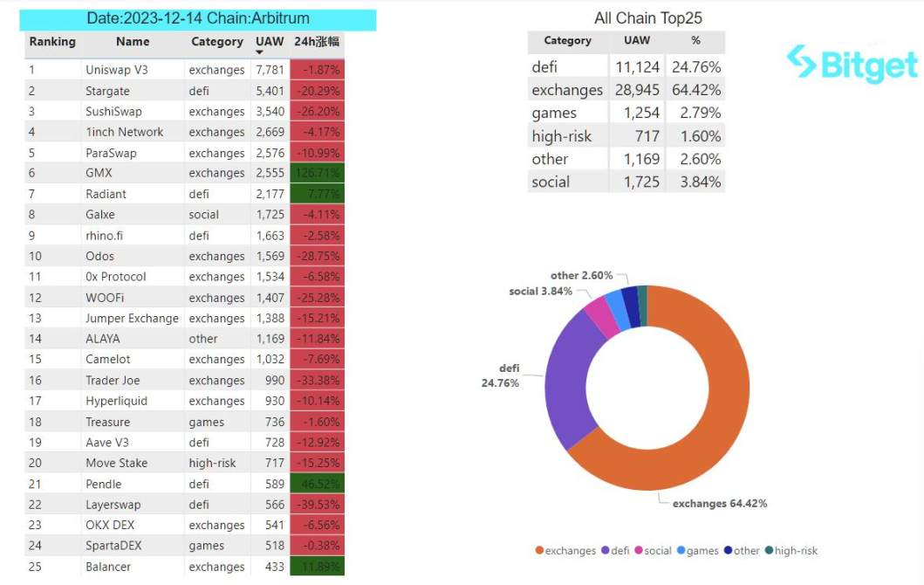The height and width of the screenshot is (585, 924).
Task: Click the Category header in left table
Action: pos(217,42)
